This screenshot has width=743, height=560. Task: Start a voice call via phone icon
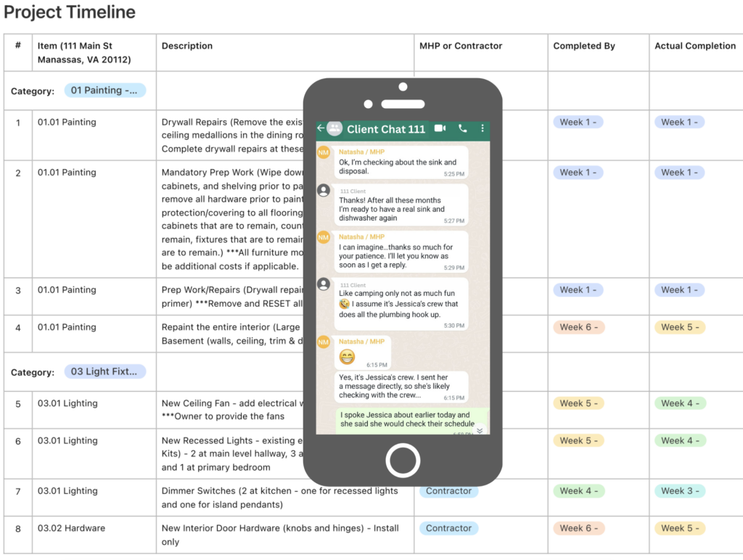pos(463,128)
